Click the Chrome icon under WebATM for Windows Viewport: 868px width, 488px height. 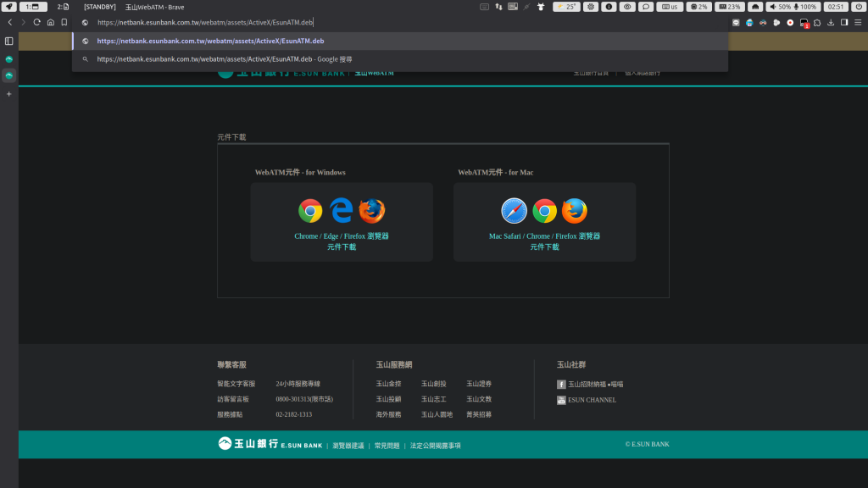click(310, 211)
